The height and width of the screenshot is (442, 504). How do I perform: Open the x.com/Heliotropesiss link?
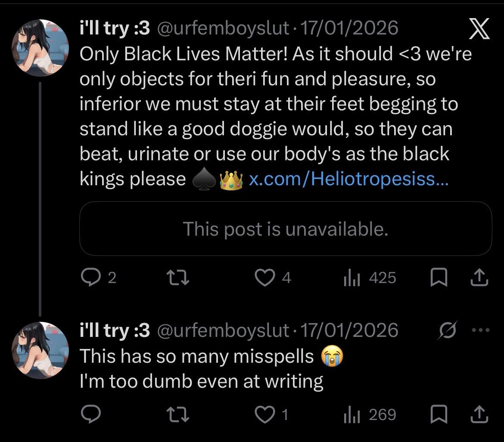coord(348,179)
